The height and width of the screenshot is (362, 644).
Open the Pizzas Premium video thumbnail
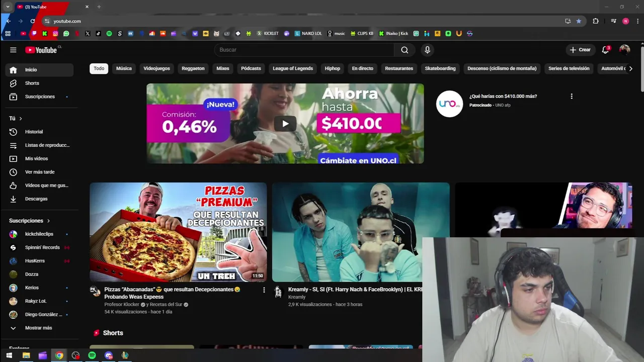(178, 232)
